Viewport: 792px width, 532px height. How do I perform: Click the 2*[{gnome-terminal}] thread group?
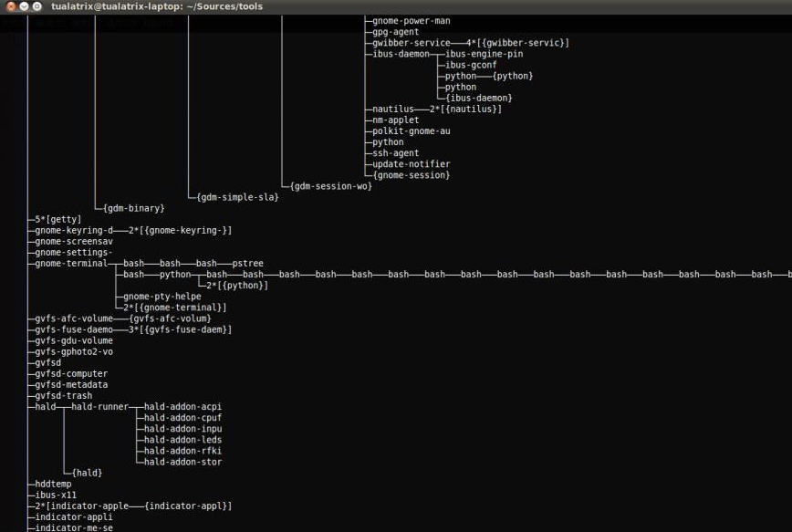coord(175,308)
